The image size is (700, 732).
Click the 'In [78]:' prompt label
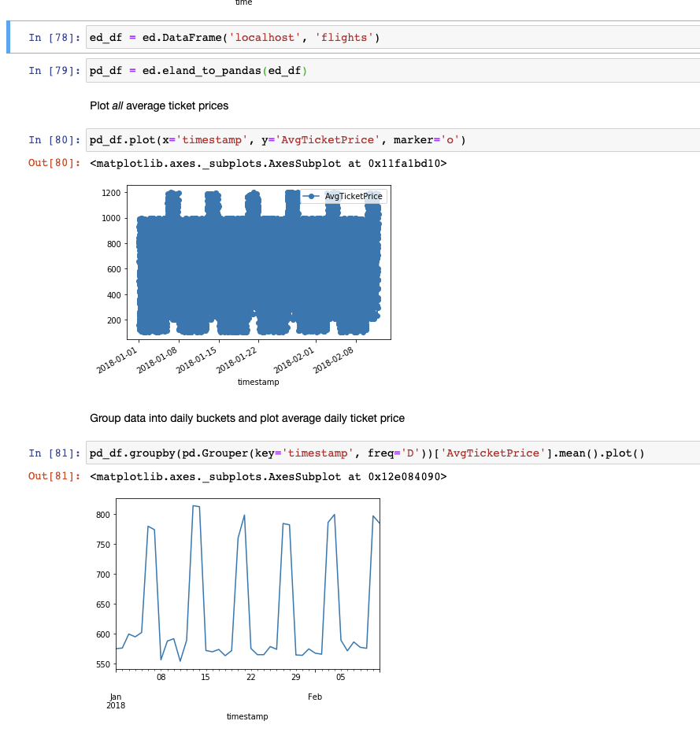54,37
